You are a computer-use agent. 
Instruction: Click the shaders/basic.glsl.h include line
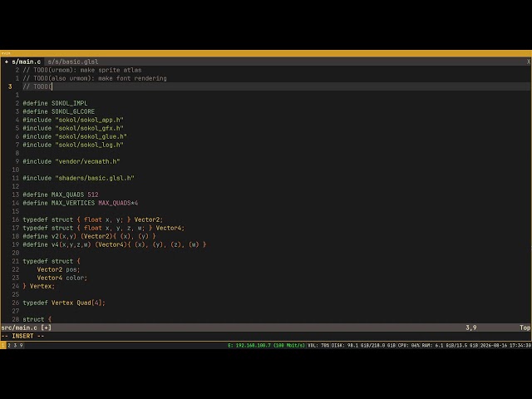[x=78, y=178]
